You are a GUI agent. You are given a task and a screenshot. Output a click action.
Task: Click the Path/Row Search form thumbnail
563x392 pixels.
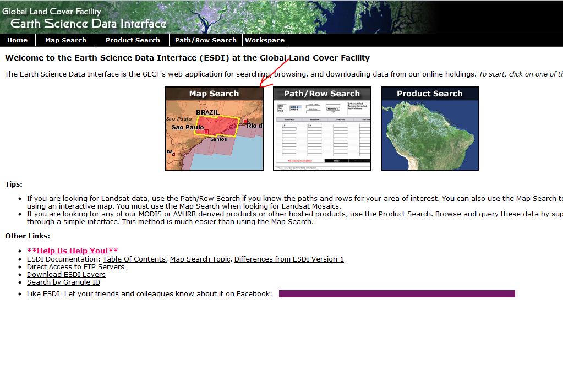(x=322, y=129)
